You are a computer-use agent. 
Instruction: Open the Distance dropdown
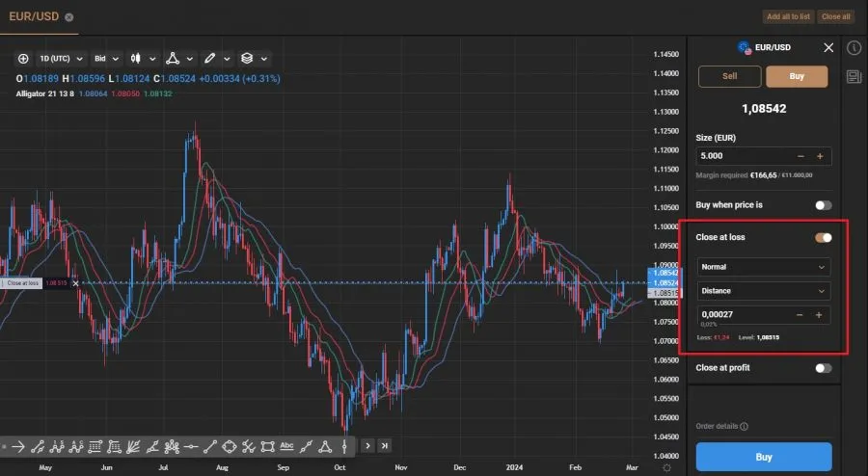tap(764, 291)
